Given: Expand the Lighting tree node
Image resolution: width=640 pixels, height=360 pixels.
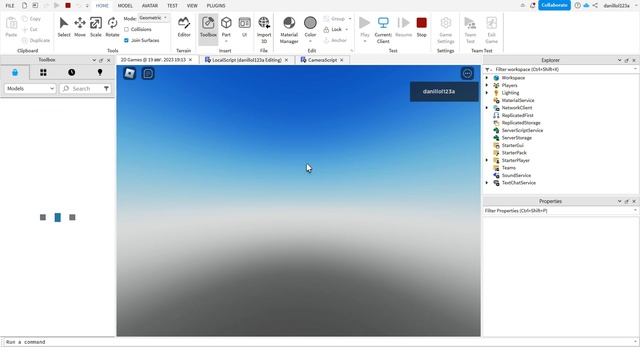Looking at the screenshot, I should click(x=487, y=93).
